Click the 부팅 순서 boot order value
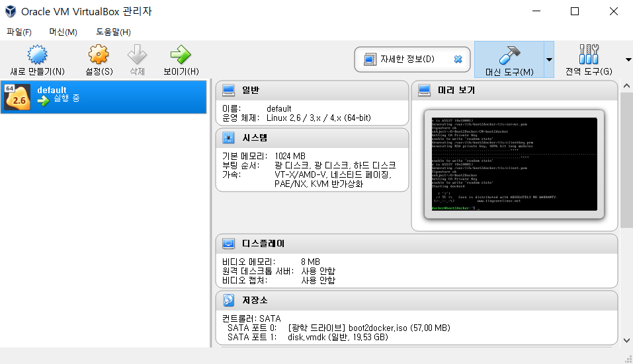Image resolution: width=633 pixels, height=364 pixels. pos(335,166)
